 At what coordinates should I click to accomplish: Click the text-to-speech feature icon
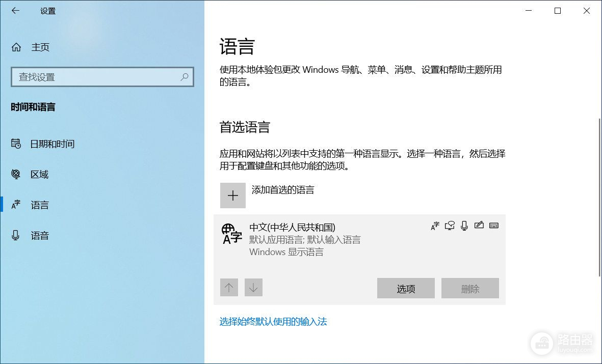(x=450, y=226)
